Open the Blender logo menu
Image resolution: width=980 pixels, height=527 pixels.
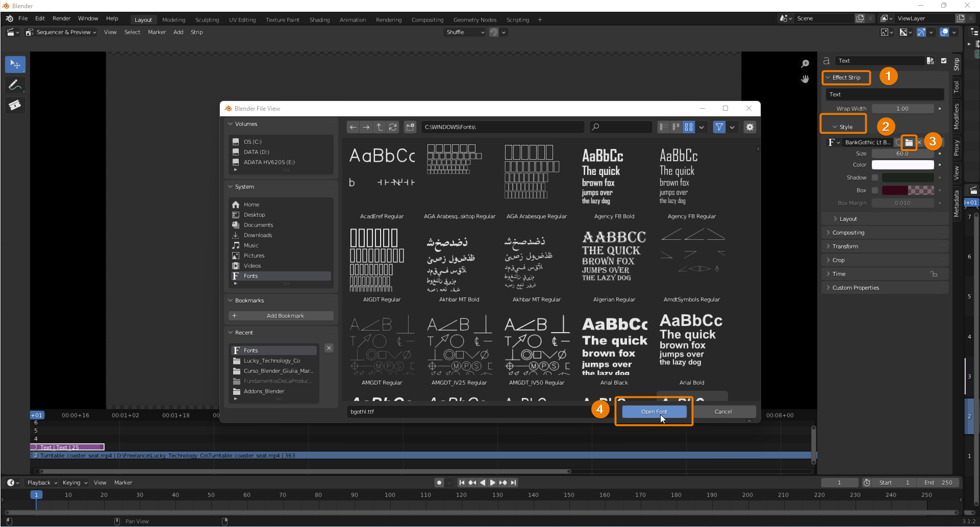coord(9,18)
